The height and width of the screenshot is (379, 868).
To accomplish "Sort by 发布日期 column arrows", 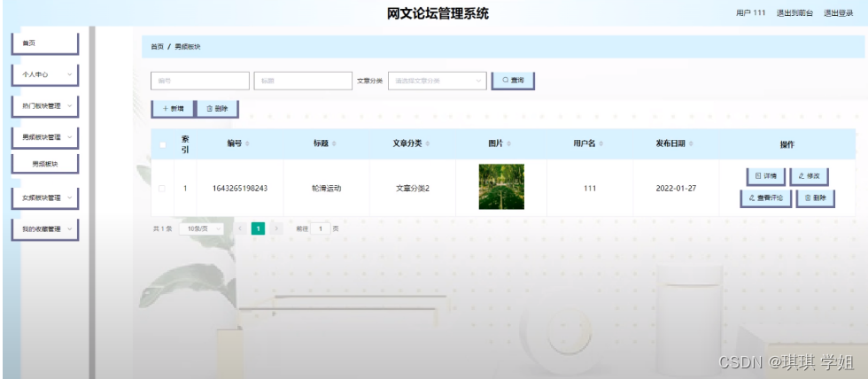I will pos(691,143).
